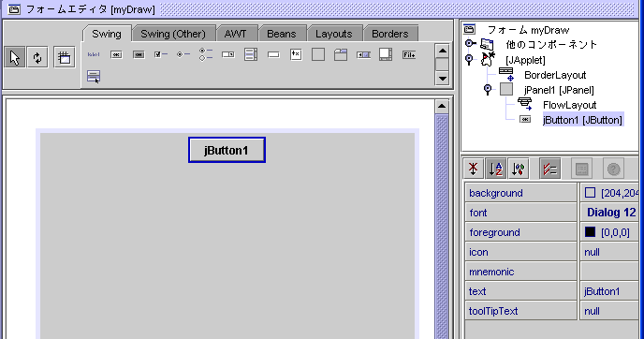Pick the JPanel palette component
644x339 pixels.
point(318,54)
